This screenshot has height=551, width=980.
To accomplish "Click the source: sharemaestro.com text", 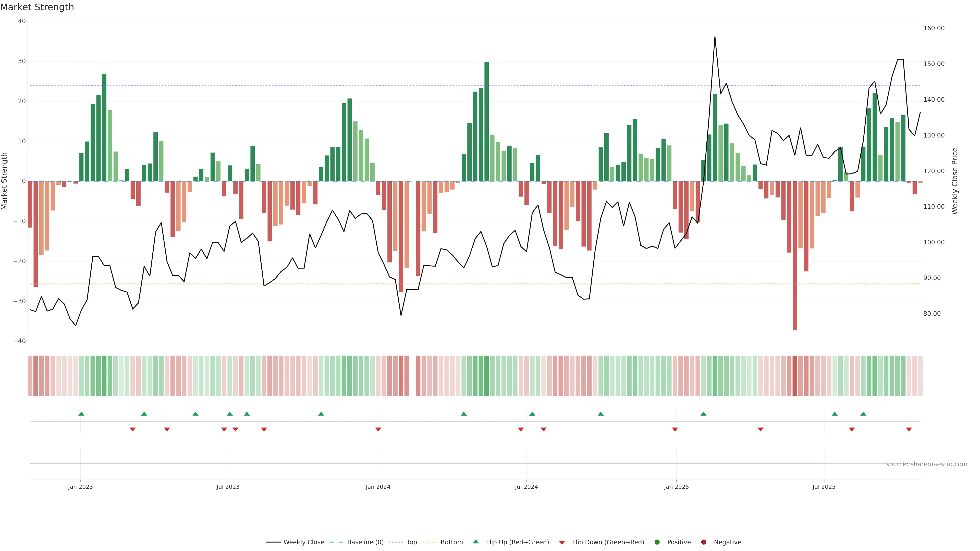I will (926, 464).
